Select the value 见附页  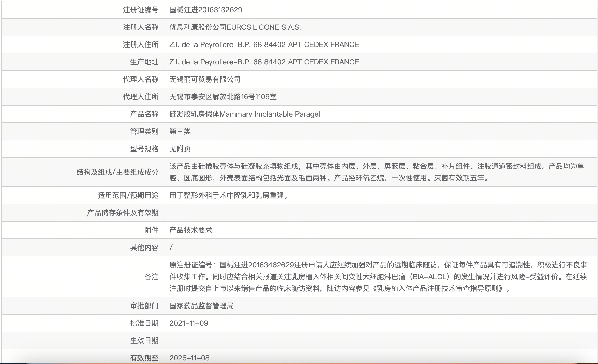180,149
